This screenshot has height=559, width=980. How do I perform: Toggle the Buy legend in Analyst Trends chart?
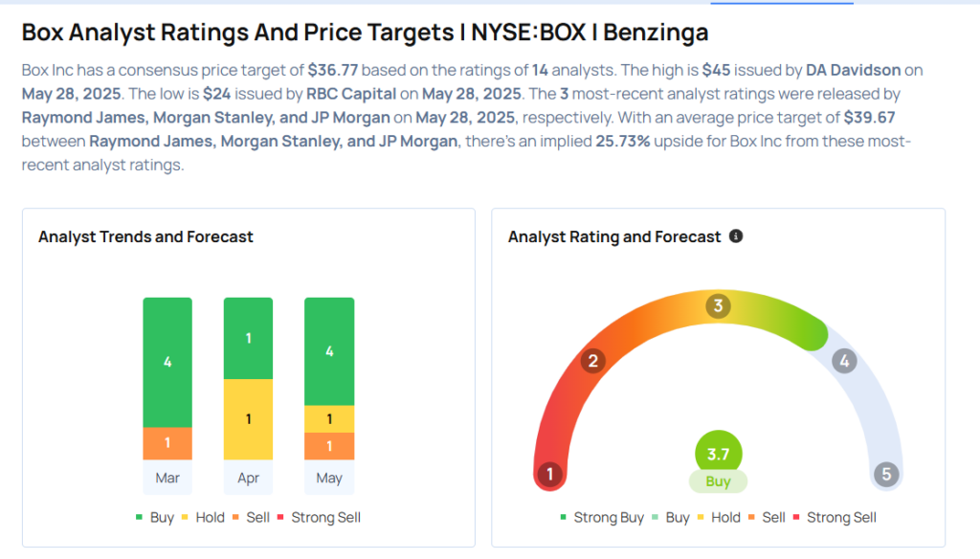(x=155, y=518)
